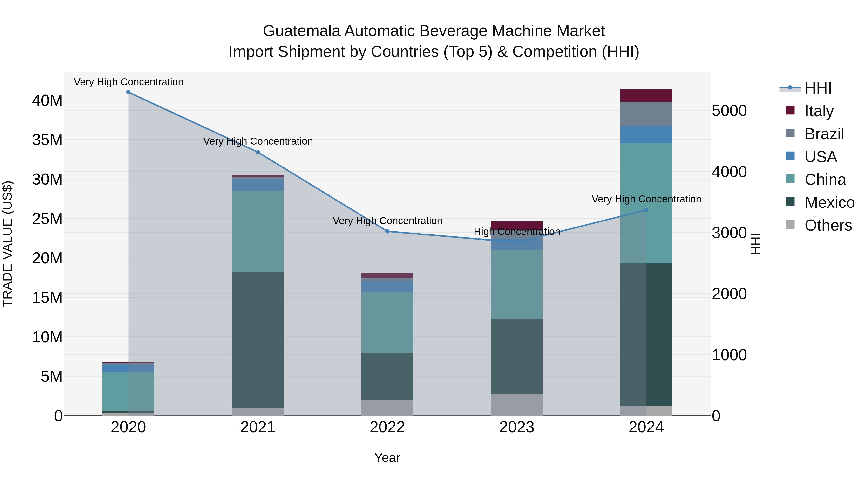The image size is (868, 488).
Task: Click the HHI data point for 2022
Action: (x=387, y=231)
